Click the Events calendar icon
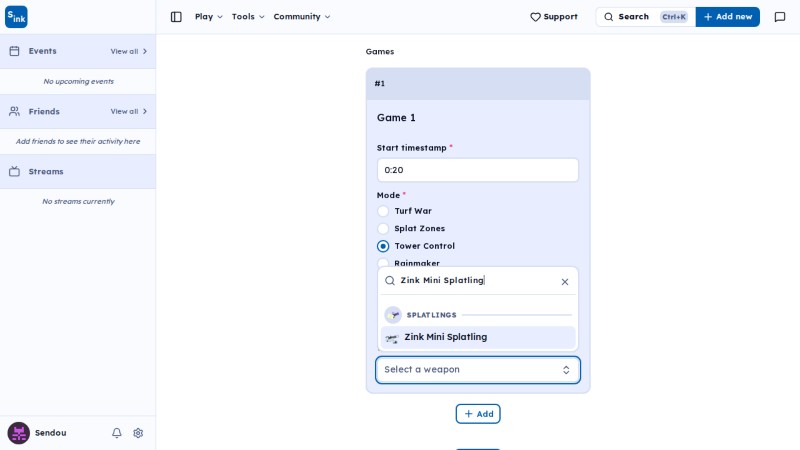 14,51
